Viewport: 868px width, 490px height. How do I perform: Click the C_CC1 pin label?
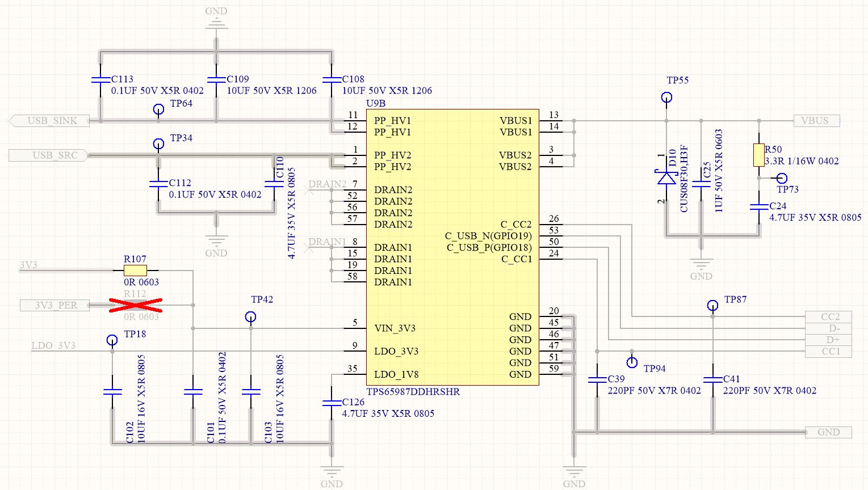[x=517, y=259]
